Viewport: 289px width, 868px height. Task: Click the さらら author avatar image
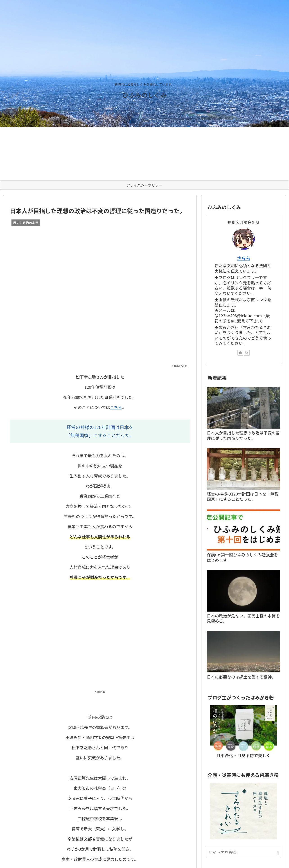coord(243,239)
